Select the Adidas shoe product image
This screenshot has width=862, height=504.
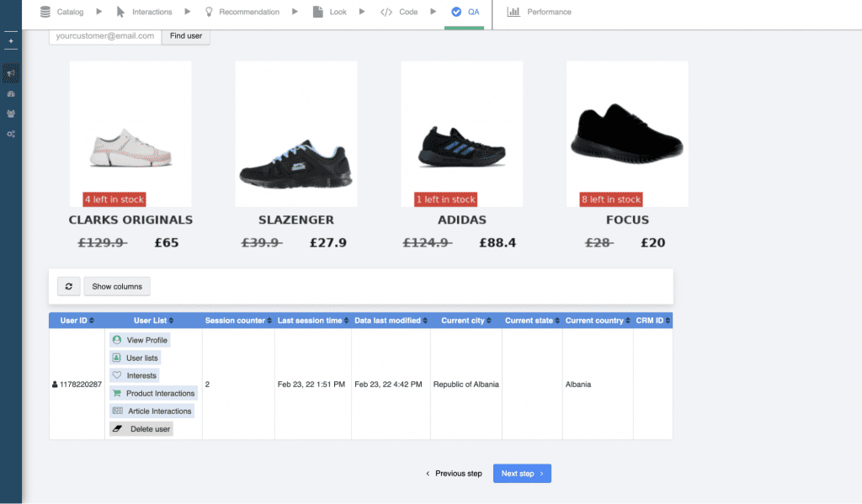(x=462, y=135)
